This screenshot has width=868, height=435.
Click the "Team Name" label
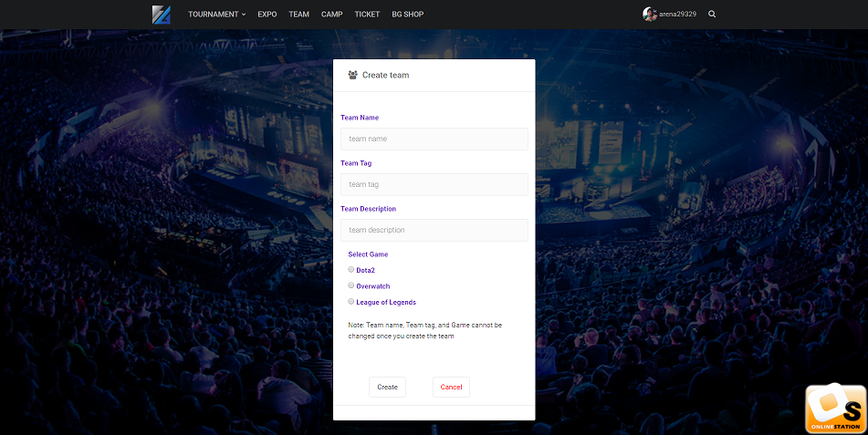360,118
